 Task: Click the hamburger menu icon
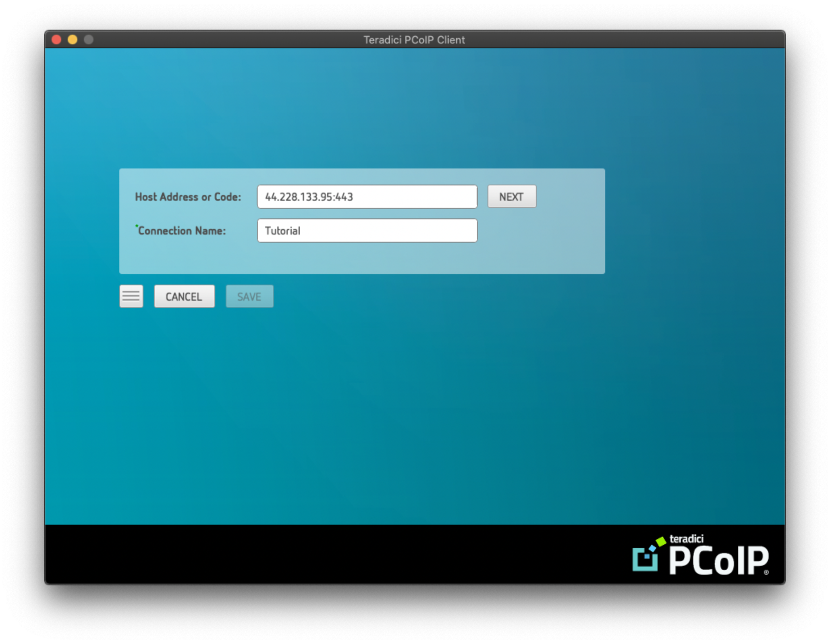coord(131,296)
